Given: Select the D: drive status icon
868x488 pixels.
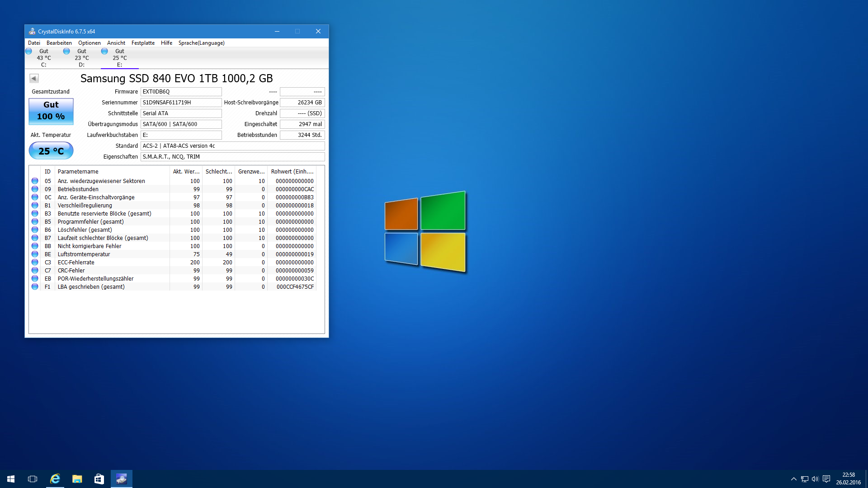Looking at the screenshot, I should pos(66,51).
